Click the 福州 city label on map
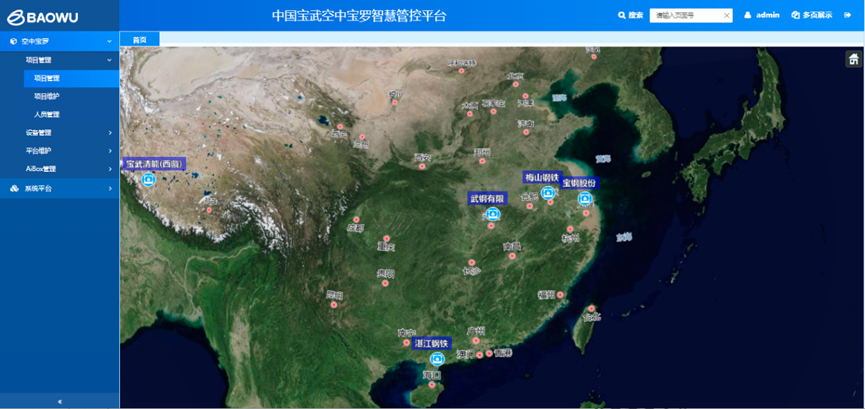 (546, 295)
